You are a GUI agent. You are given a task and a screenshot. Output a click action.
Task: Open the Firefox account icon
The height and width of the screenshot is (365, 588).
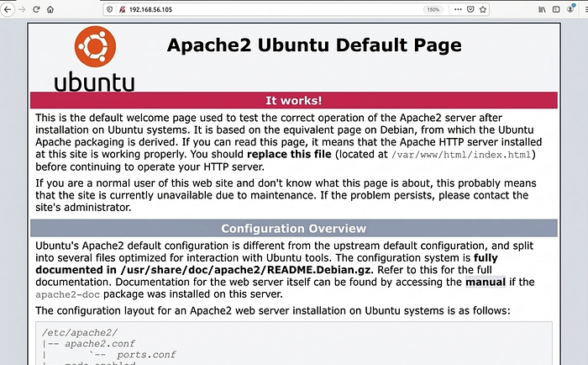570,9
